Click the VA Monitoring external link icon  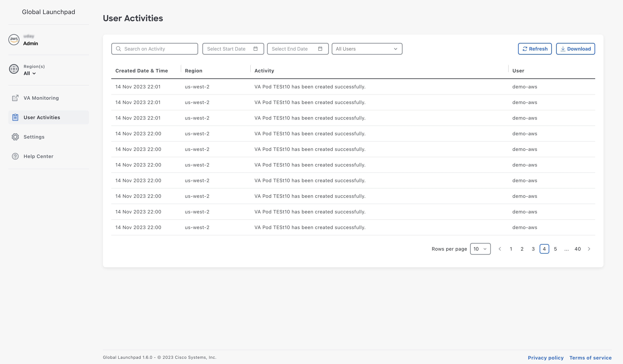pos(15,98)
